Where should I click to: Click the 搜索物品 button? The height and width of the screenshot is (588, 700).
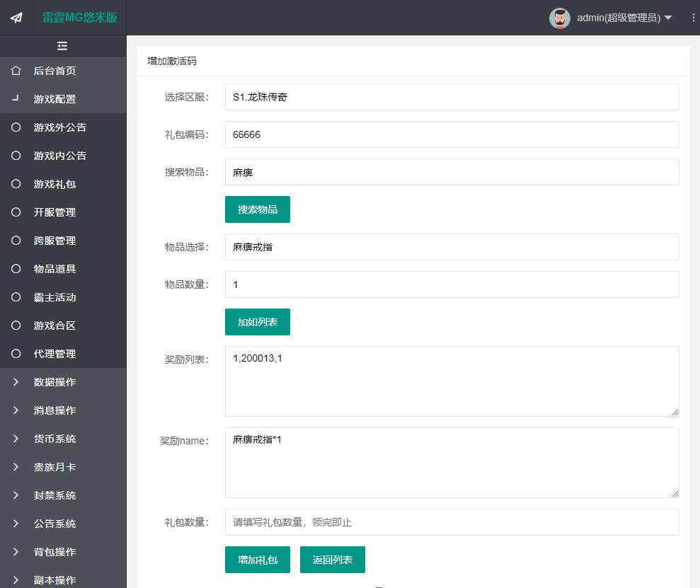(x=257, y=209)
